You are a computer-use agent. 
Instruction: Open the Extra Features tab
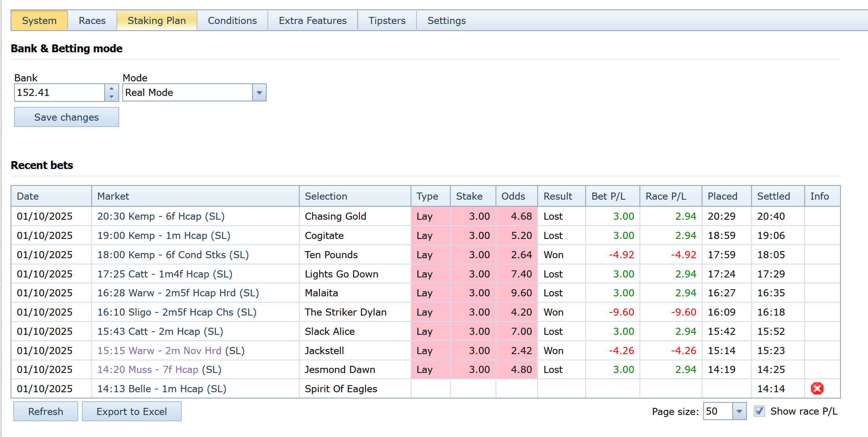[x=312, y=20]
